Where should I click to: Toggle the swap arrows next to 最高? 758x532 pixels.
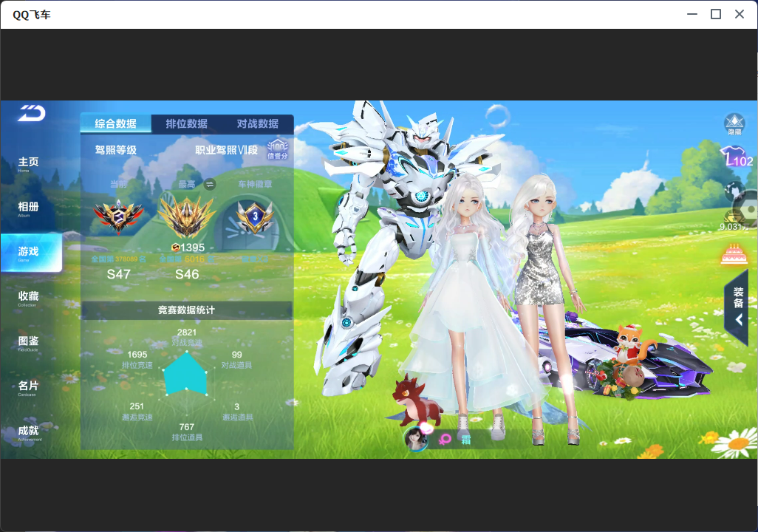[209, 184]
